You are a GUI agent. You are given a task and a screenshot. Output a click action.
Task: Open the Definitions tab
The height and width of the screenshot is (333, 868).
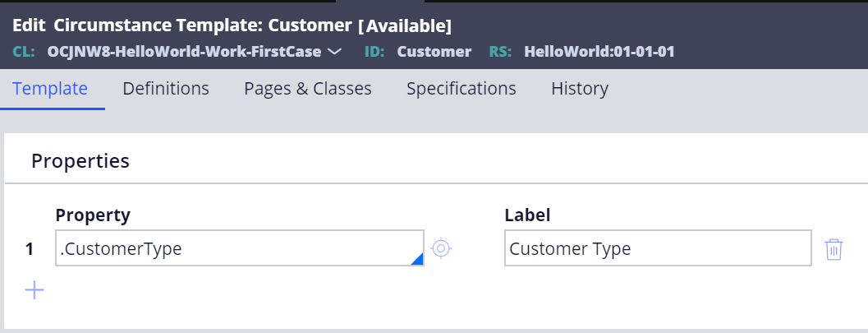166,89
